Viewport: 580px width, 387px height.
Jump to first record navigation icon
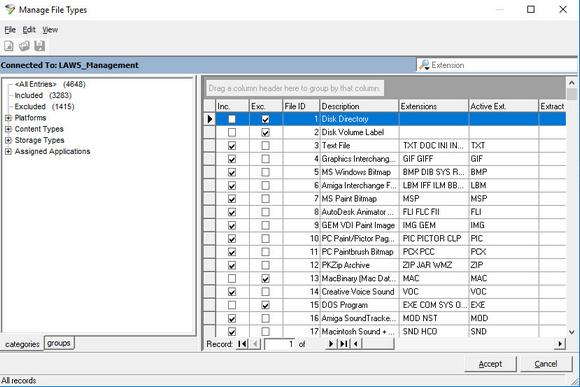coord(243,344)
